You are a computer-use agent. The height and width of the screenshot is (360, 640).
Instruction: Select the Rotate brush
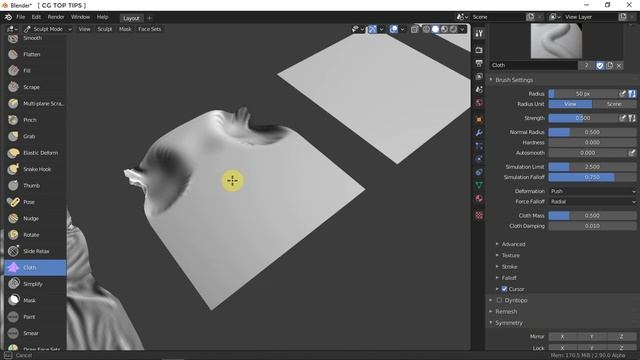[x=35, y=235]
